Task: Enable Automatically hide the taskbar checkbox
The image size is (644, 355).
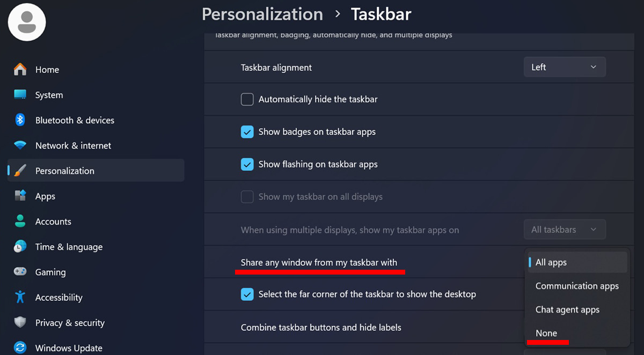Action: coord(247,99)
